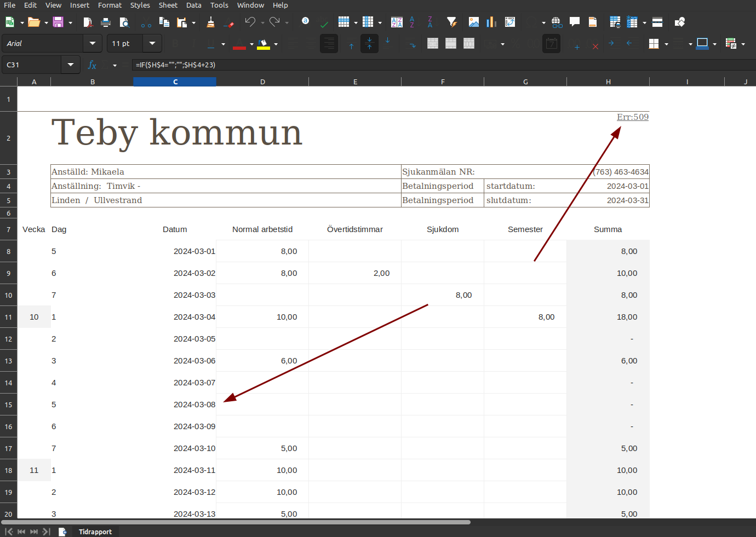This screenshot has width=756, height=537.
Task: Open the Freeze Rows and Columns dropdown arrow
Action: coord(644,22)
